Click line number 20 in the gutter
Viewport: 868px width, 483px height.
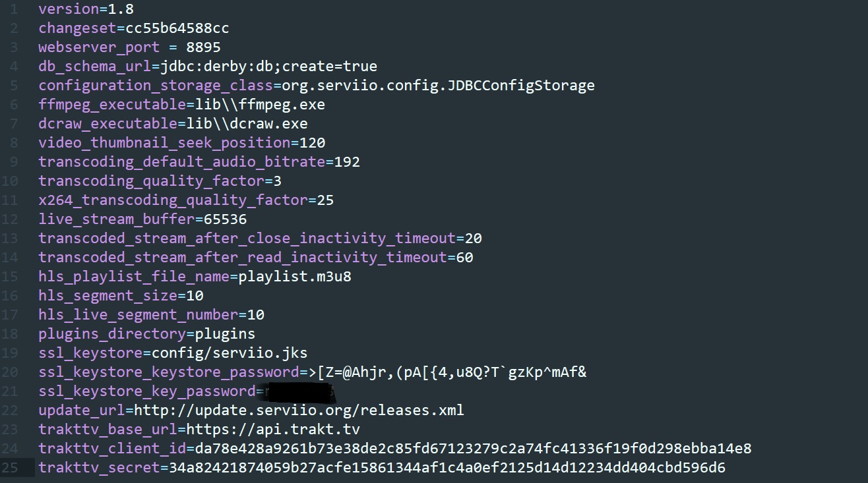14,372
